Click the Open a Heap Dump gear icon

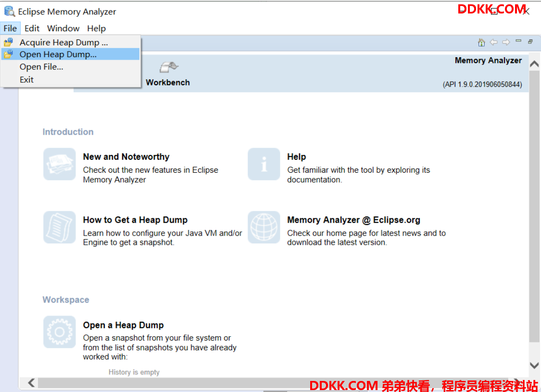coord(59,332)
